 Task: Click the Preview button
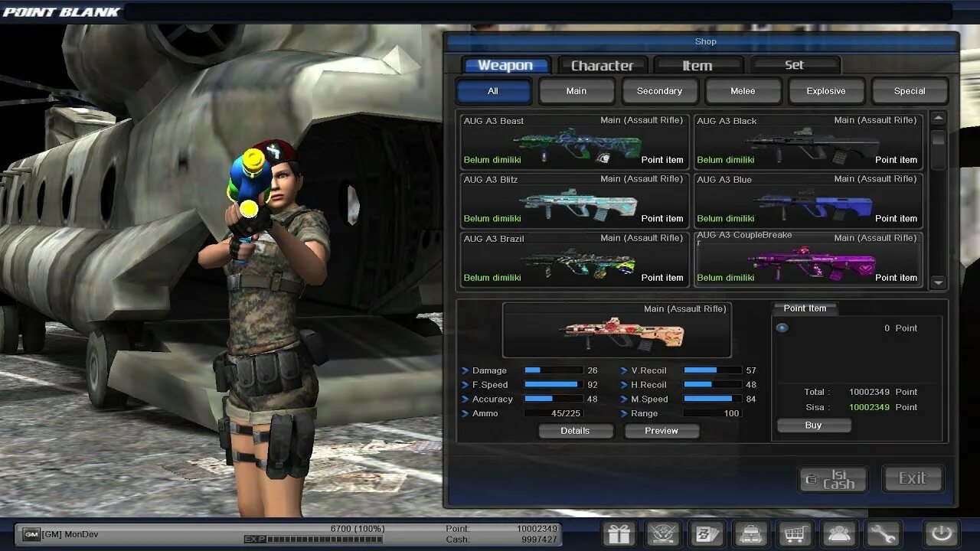point(661,431)
